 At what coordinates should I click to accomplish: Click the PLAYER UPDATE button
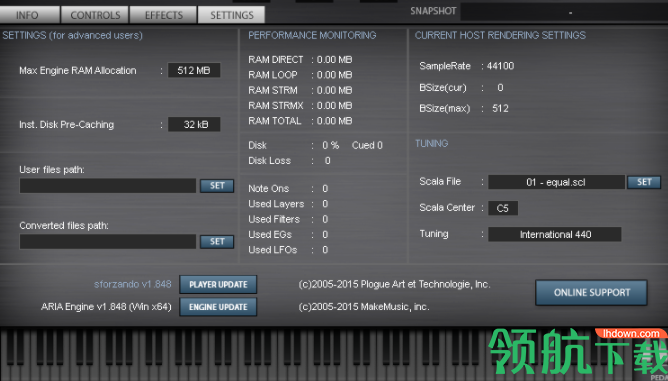(218, 284)
